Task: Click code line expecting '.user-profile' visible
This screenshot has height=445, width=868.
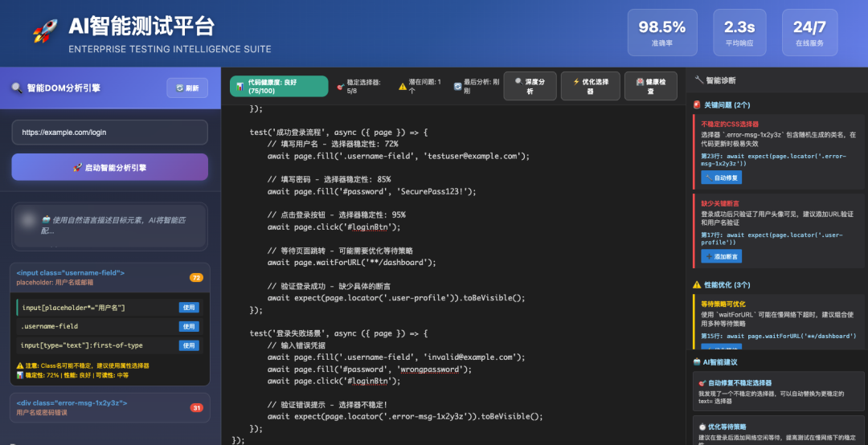Action: click(395, 298)
